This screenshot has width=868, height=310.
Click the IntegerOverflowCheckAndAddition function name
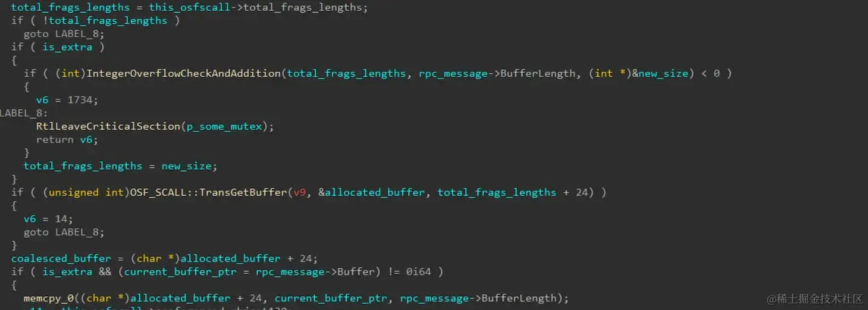pos(184,73)
